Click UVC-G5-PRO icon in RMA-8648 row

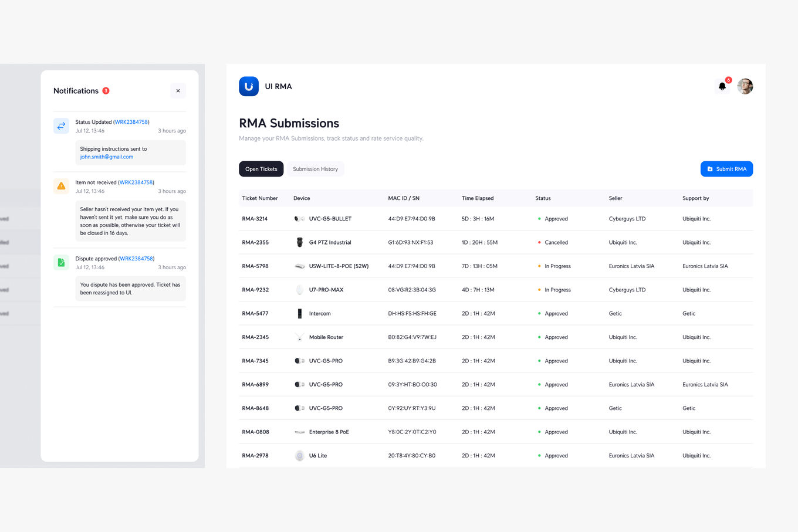pyautogui.click(x=299, y=408)
